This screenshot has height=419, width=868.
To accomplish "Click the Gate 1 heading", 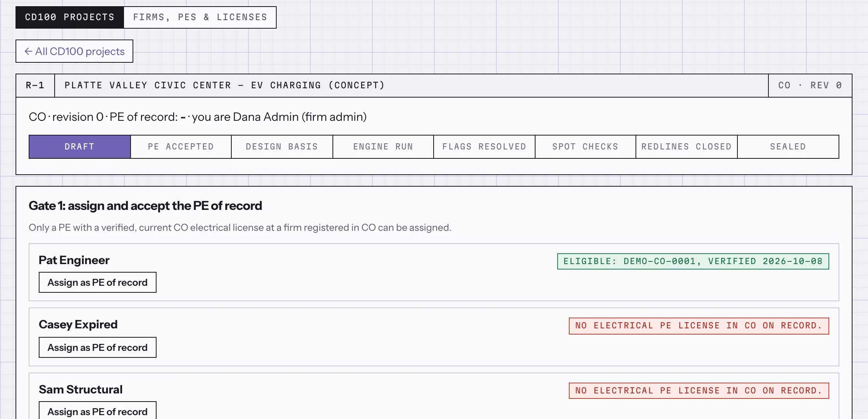I will [145, 206].
